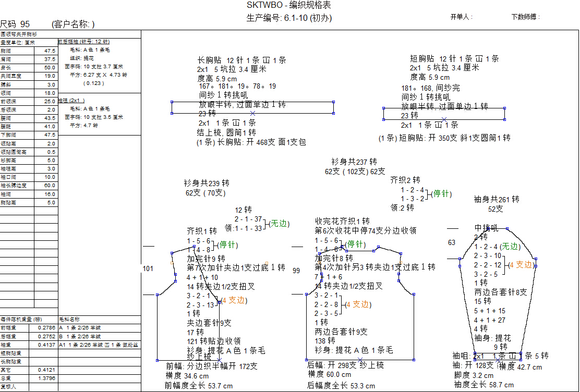Click the orange (4 支边) label on sleeve
Image resolution: width=580 pixels, height=392 pixels.
521,265
